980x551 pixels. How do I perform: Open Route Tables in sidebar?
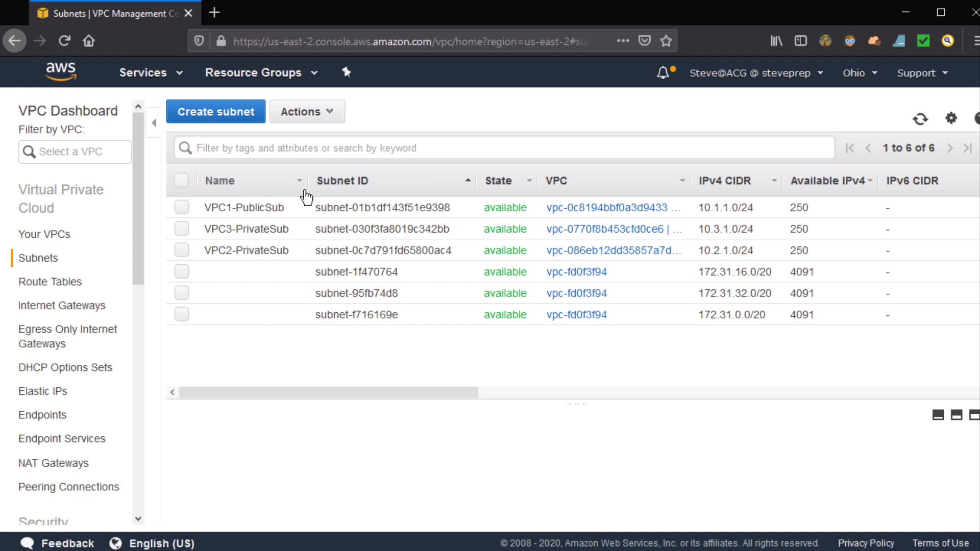point(50,282)
